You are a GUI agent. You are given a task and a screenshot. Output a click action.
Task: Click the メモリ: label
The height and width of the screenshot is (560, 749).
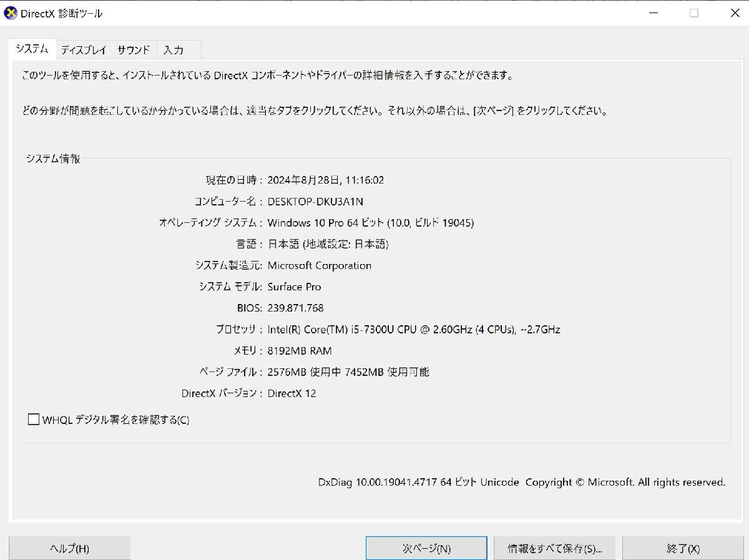(x=248, y=351)
